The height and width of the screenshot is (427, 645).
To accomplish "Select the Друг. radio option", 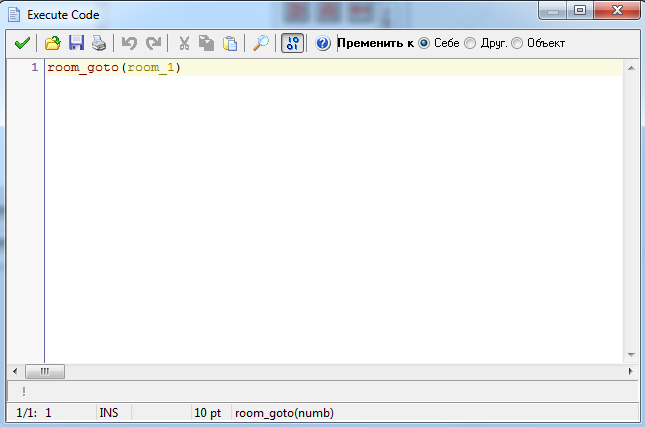I will (470, 43).
